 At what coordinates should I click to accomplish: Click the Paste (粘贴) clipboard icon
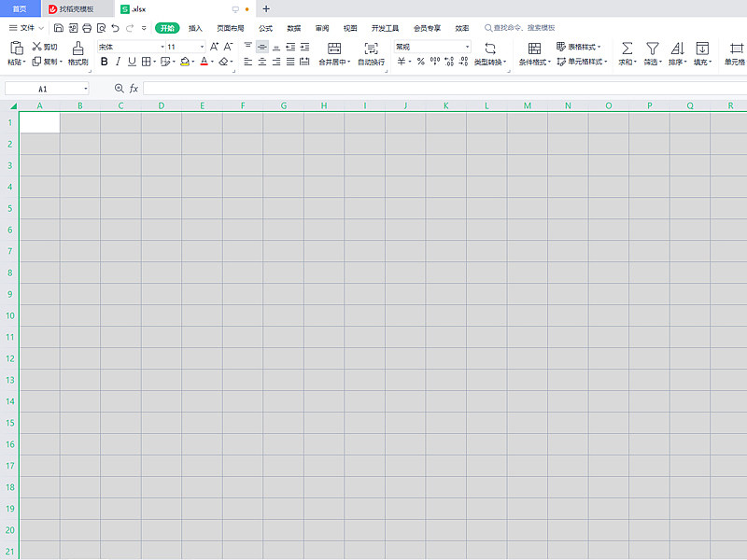[x=16, y=48]
